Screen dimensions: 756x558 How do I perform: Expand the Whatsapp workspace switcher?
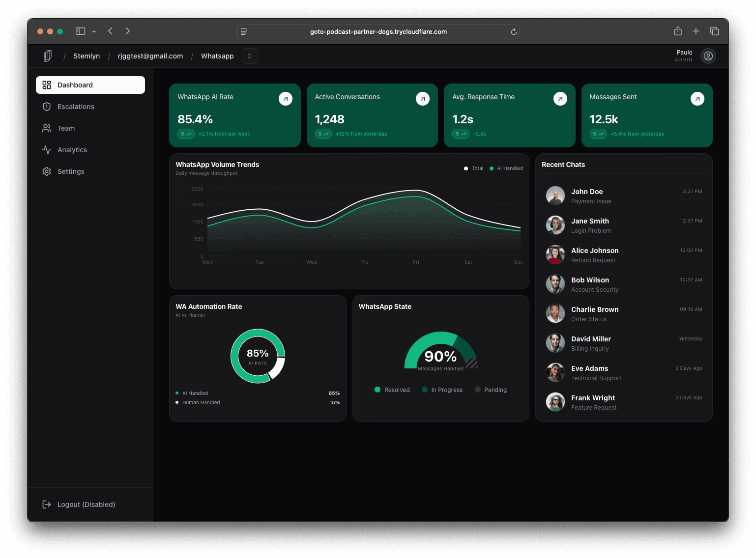click(250, 56)
